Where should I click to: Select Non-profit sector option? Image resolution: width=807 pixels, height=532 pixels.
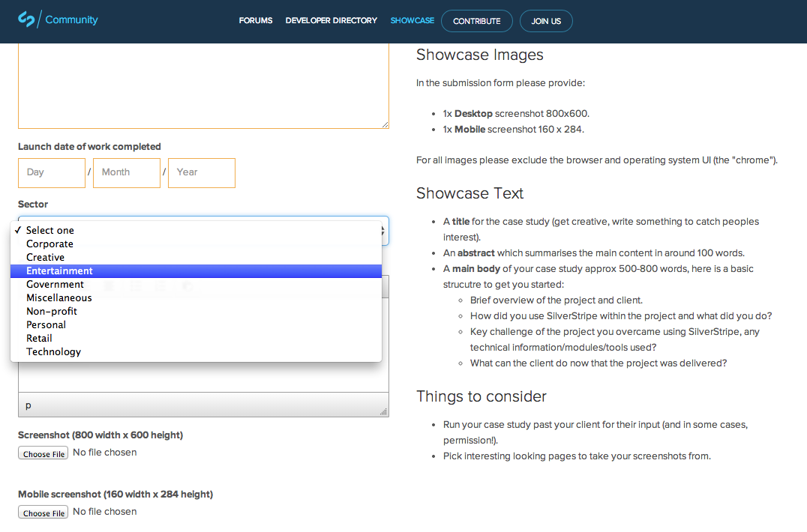click(52, 311)
